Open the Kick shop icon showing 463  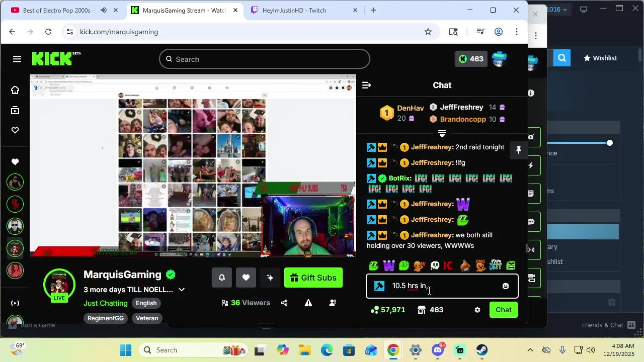[431, 310]
